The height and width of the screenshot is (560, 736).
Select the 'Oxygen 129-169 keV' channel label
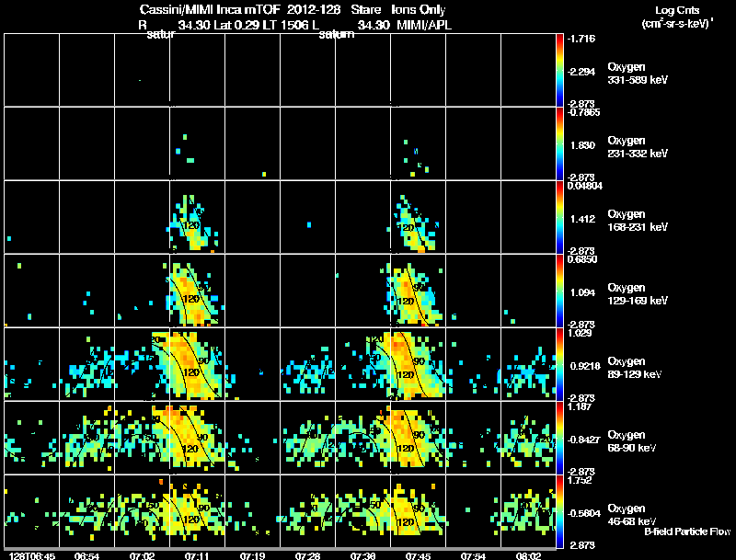pos(638,294)
